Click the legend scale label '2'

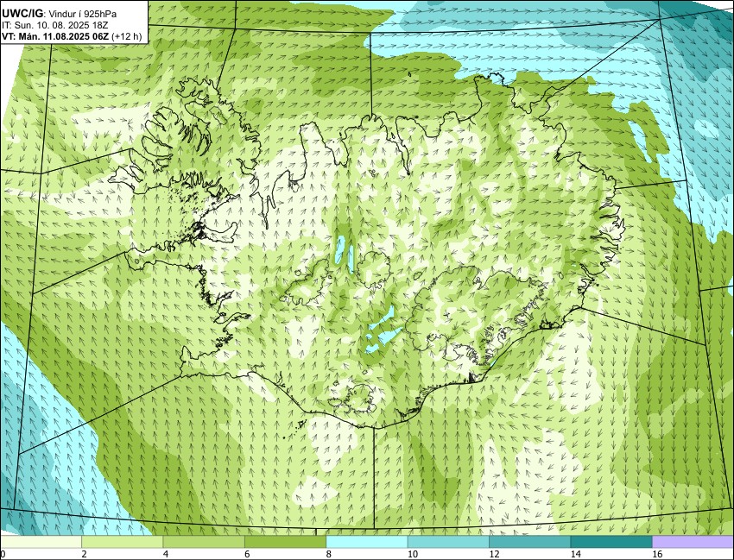point(85,554)
